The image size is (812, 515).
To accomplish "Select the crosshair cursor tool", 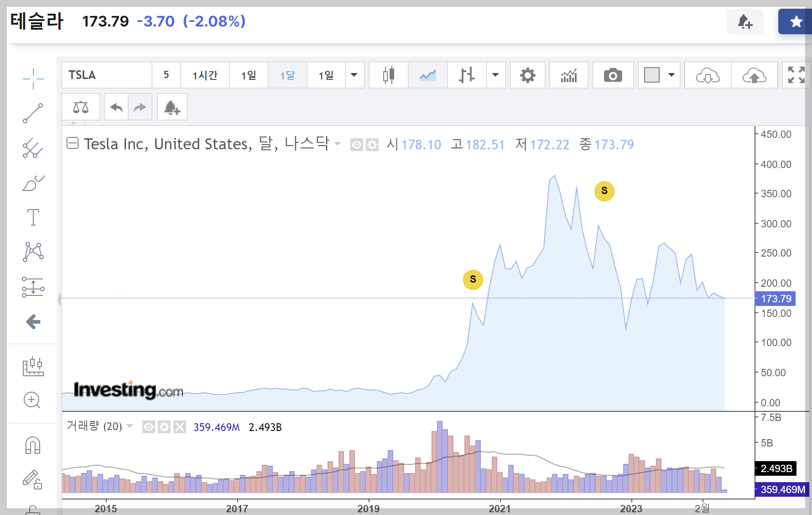I will [32, 78].
